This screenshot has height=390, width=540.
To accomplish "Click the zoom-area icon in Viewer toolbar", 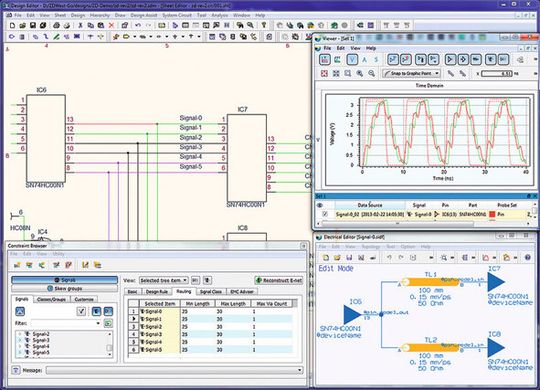I will [x=348, y=73].
